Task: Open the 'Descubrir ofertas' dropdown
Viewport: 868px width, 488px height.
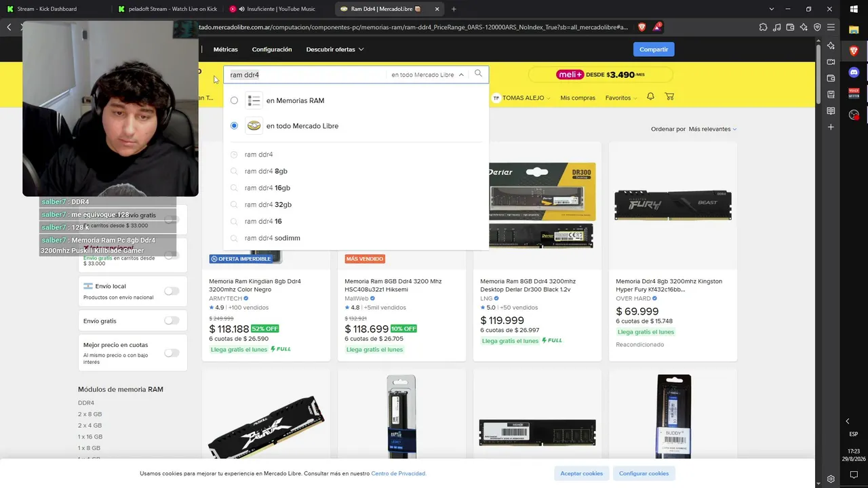Action: [x=335, y=49]
